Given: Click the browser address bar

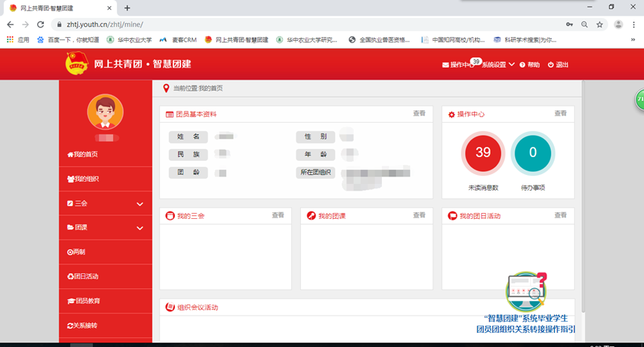Looking at the screenshot, I should 298,24.
